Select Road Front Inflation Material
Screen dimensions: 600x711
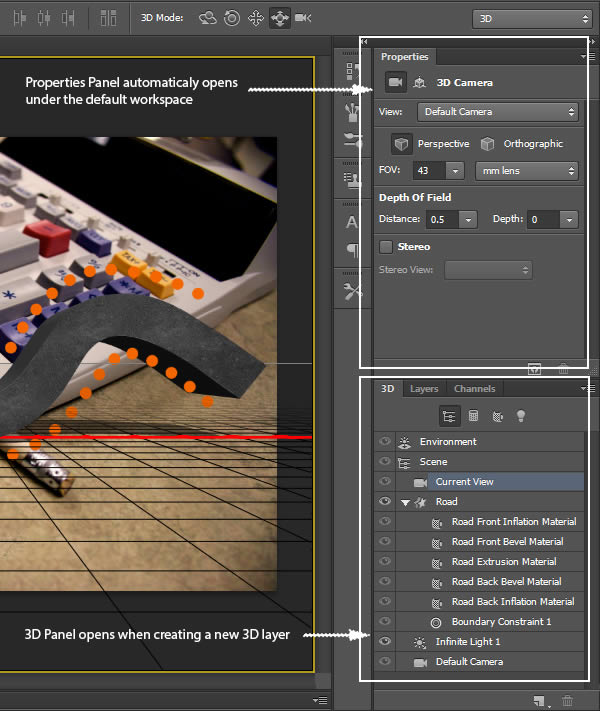[514, 521]
